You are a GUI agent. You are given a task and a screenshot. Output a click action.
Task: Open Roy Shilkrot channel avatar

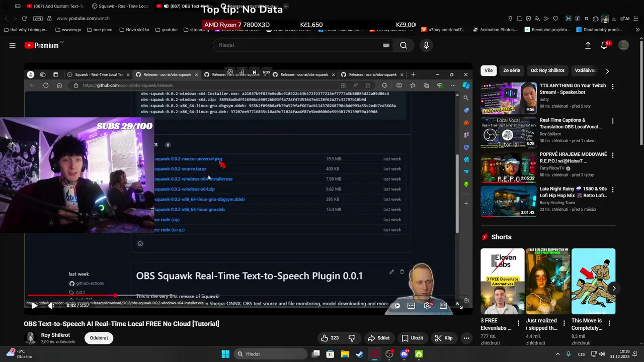pos(30,338)
